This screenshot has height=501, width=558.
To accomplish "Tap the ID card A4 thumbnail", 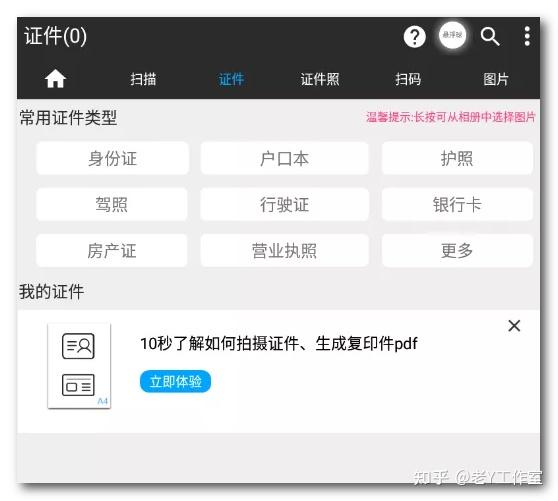I will (79, 366).
